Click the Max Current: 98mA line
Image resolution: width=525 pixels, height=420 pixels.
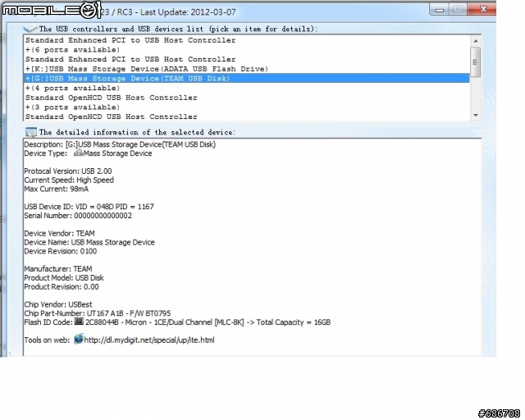coord(57,189)
